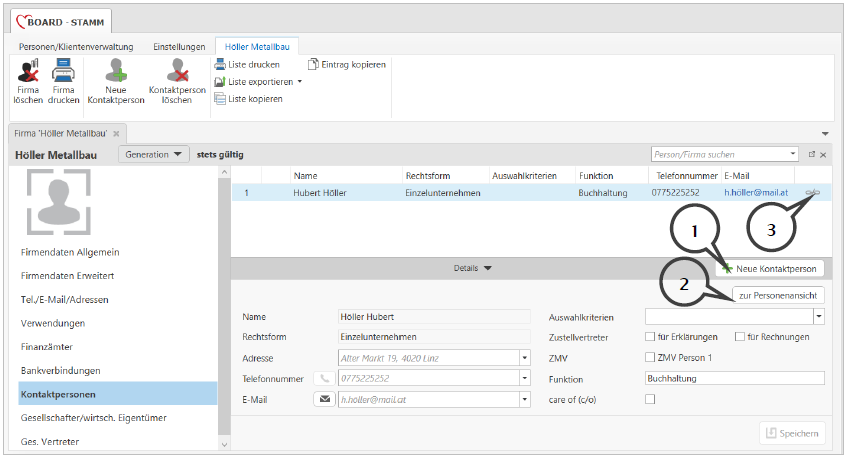Click the Eintrag kopieren icon

tap(314, 65)
